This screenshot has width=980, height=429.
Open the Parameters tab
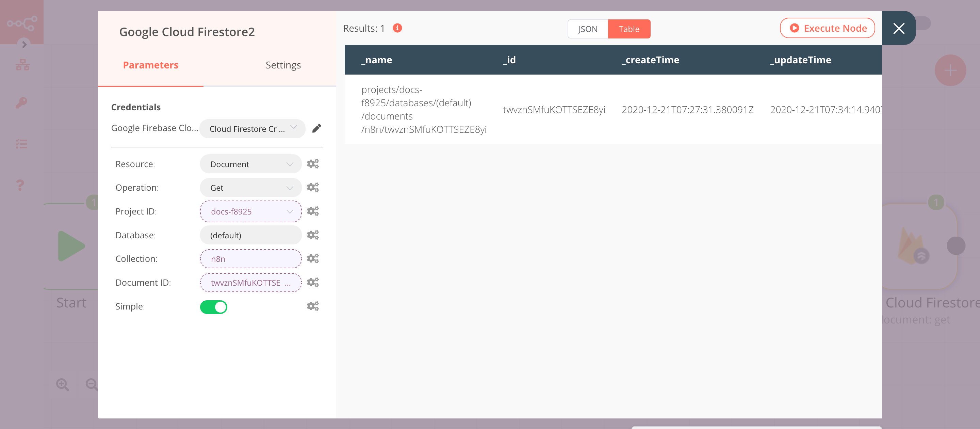(151, 65)
